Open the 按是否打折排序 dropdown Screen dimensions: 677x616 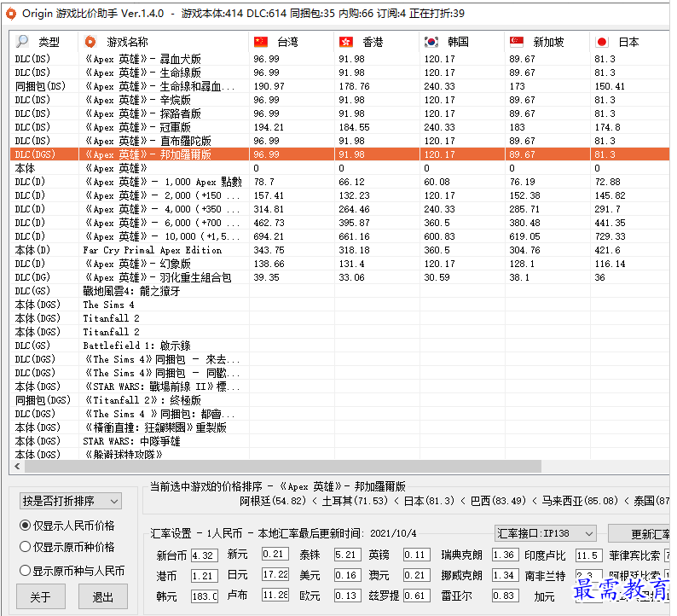click(x=71, y=501)
